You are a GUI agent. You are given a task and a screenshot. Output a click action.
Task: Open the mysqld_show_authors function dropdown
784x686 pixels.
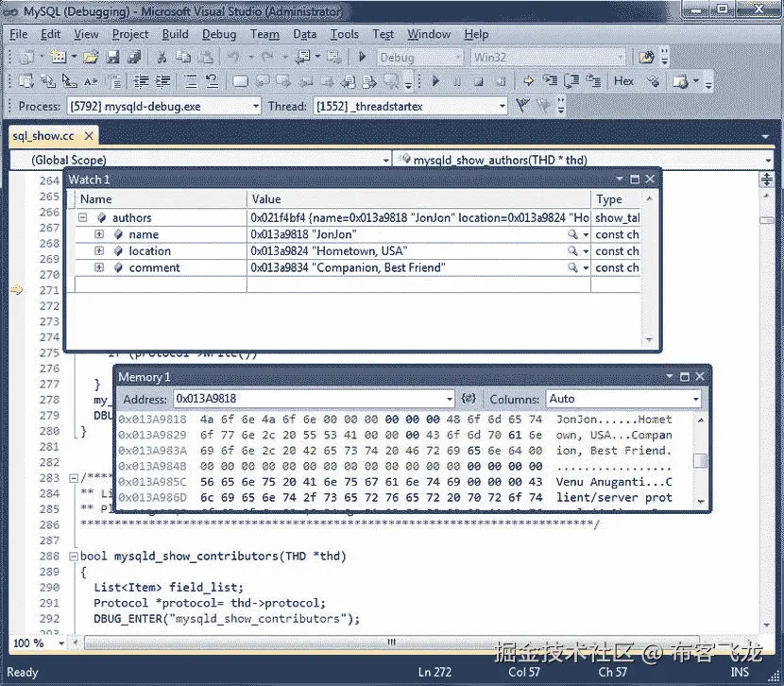(768, 160)
